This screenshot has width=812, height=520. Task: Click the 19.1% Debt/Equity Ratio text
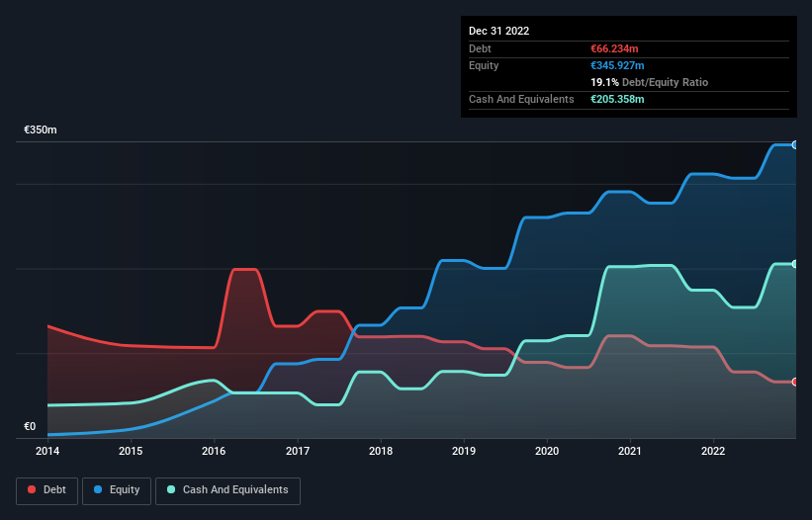click(x=649, y=82)
